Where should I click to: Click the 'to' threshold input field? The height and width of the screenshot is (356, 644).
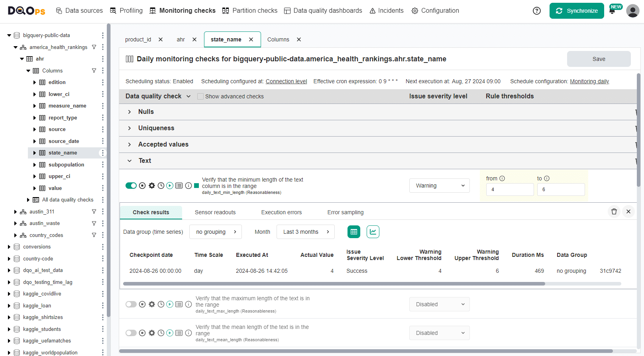coord(561,190)
